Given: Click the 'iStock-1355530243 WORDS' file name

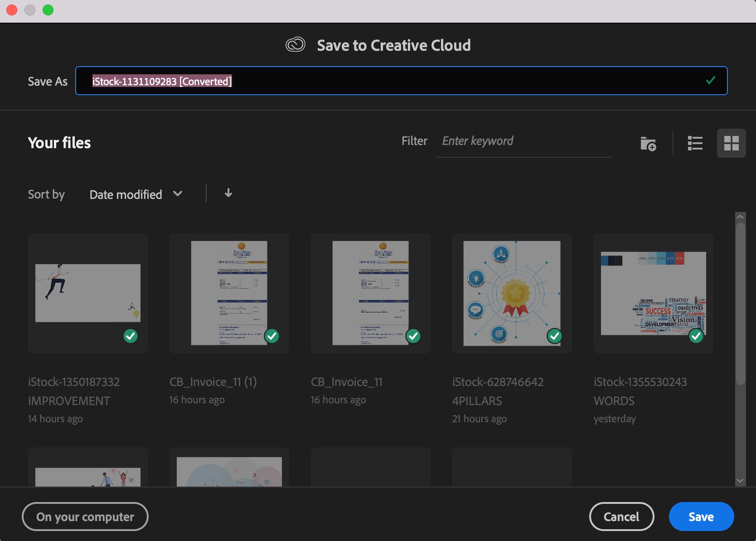Looking at the screenshot, I should click(x=640, y=391).
